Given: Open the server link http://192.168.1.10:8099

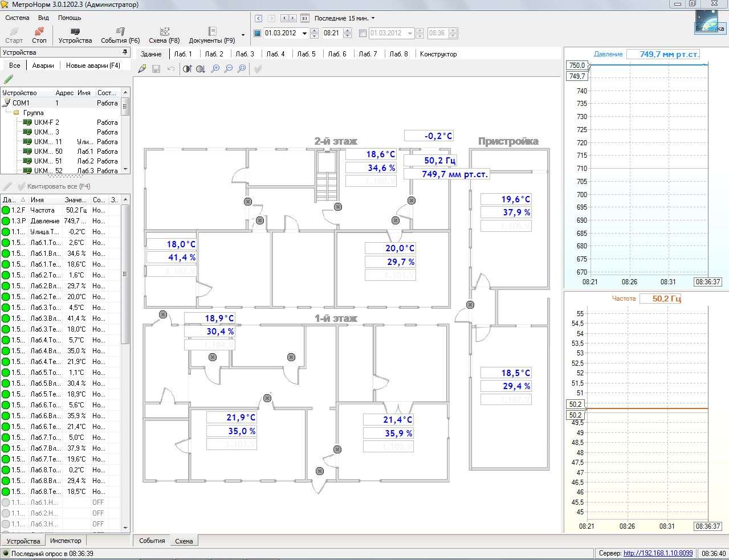Looking at the screenshot, I should (x=658, y=553).
